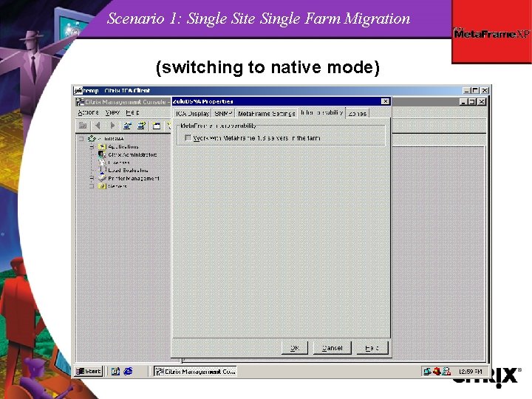This screenshot has height=399, width=532.
Task: Click the Licenses document icon
Action: [x=102, y=163]
